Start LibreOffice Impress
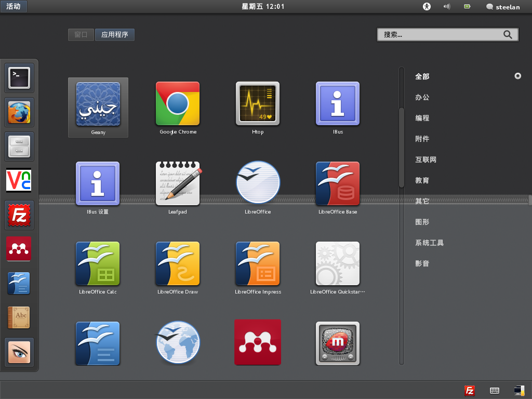Viewport: 532px width, 399px height. pos(258,268)
